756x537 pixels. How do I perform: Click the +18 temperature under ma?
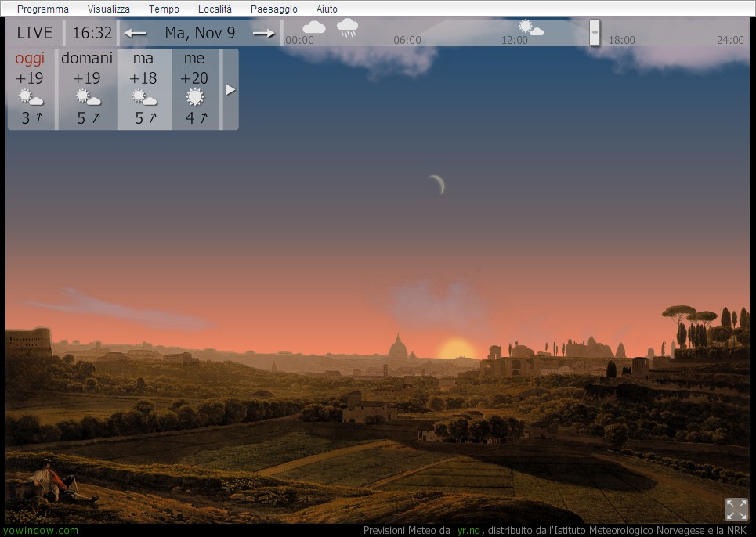click(x=143, y=78)
